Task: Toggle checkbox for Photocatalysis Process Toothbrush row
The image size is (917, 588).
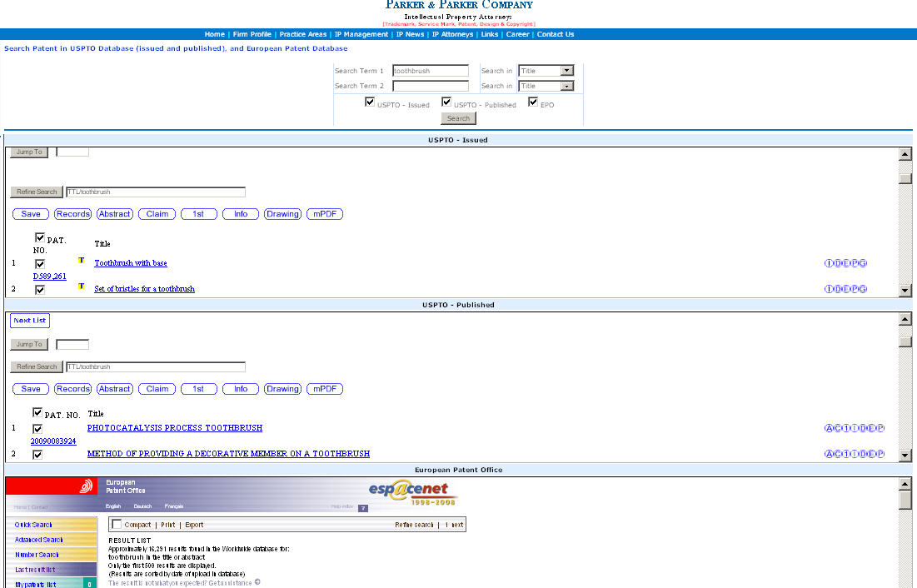Action: click(37, 429)
